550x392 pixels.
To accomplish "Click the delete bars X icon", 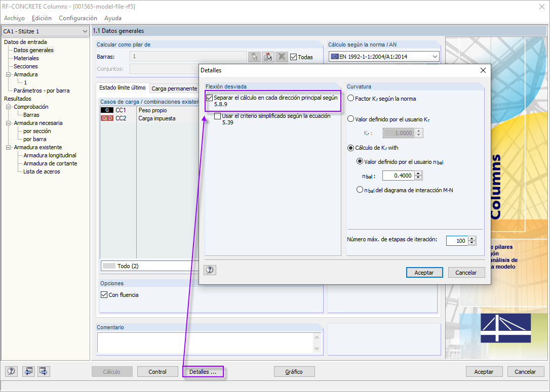I will (x=281, y=57).
